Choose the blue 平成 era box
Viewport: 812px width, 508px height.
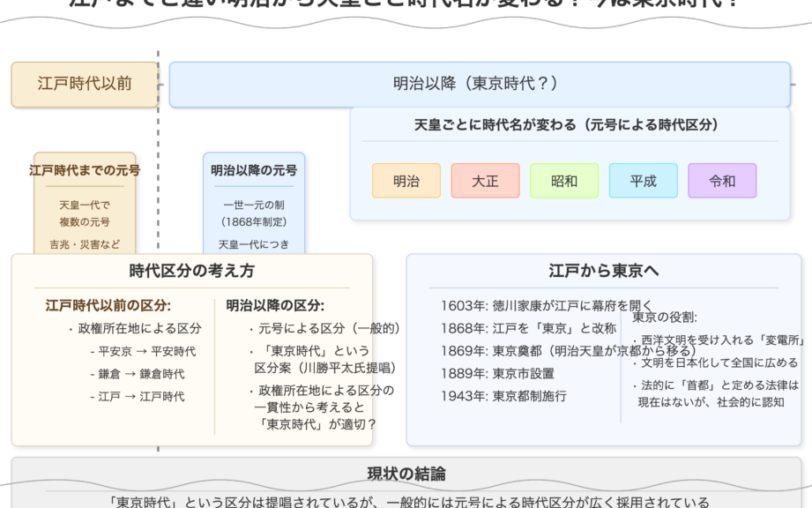click(643, 181)
